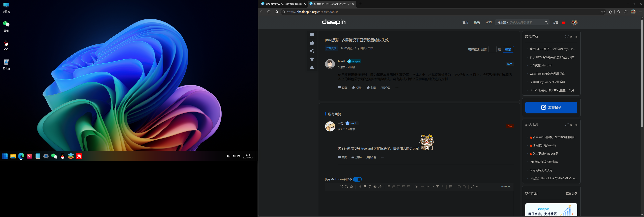Open the language flag selector
The height and width of the screenshot is (217, 644).
point(563,23)
